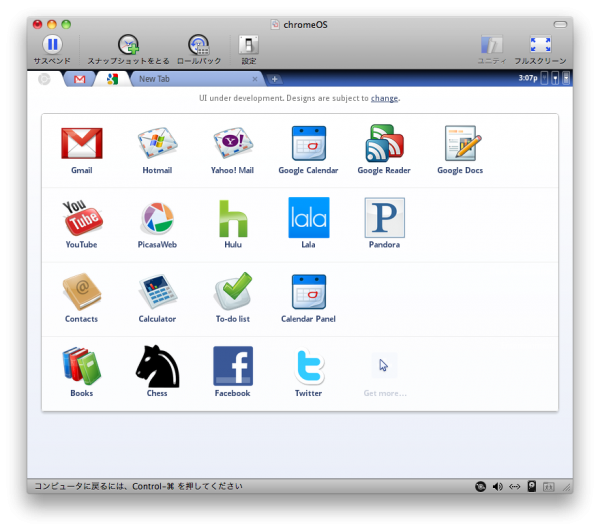The image size is (600, 531).
Task: Launch Google Reader
Action: [384, 143]
